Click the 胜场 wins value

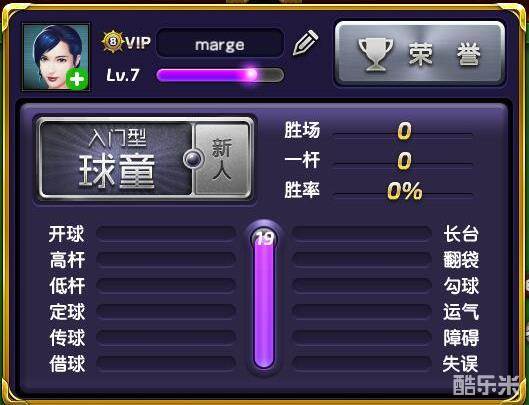coord(404,131)
